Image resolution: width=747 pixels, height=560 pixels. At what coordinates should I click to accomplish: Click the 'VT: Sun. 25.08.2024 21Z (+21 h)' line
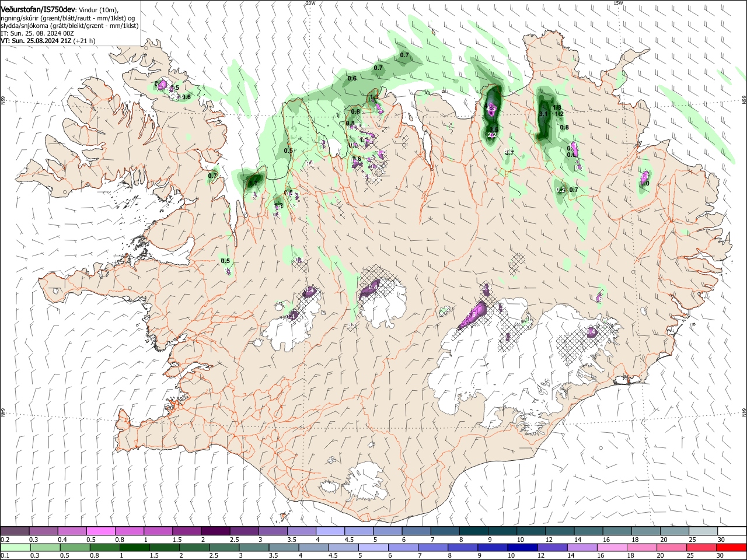(48, 41)
